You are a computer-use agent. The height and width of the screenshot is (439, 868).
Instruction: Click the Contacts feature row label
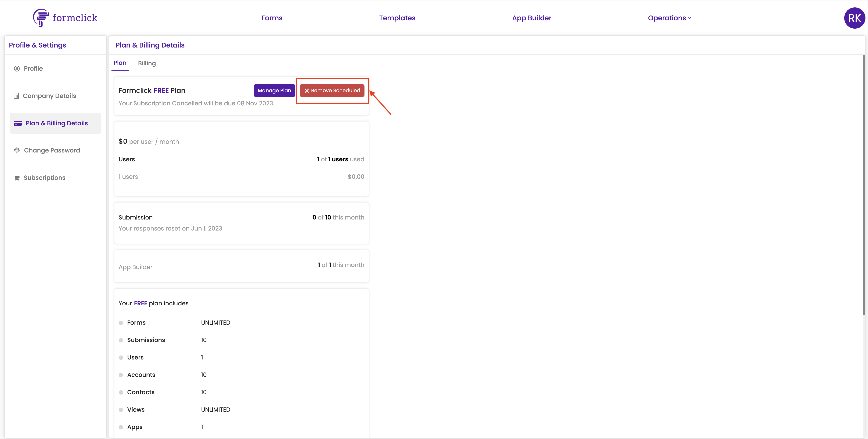click(141, 392)
